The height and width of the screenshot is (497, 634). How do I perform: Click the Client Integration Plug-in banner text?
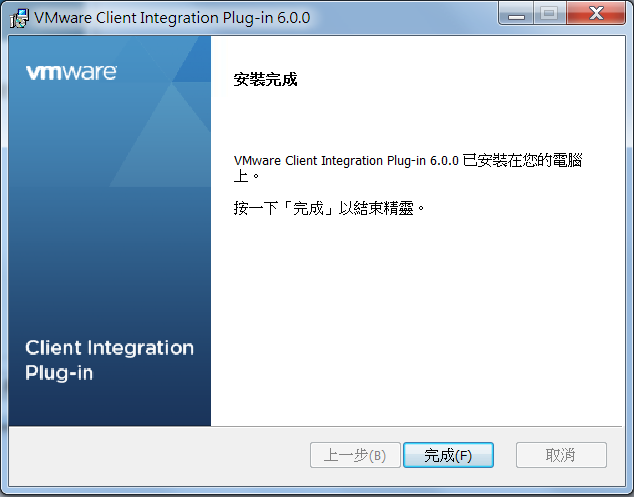[x=109, y=360]
